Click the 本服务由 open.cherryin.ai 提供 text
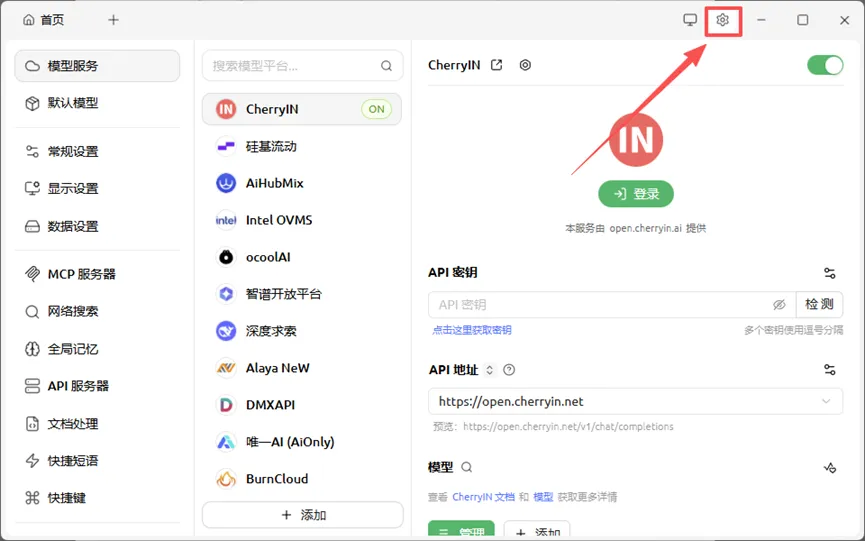This screenshot has width=865, height=541. coord(636,228)
